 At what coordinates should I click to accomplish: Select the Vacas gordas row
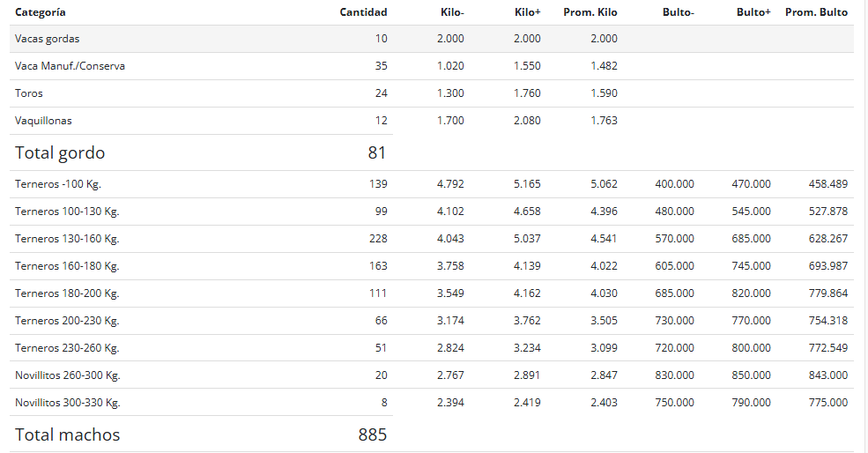tap(431, 39)
